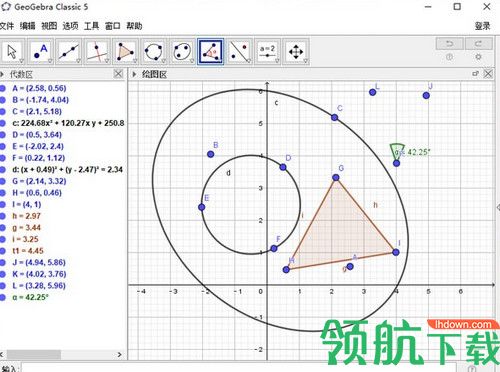Close the algebra view panel (代数区)
Screen dimensions: 500x372
(x=118, y=74)
